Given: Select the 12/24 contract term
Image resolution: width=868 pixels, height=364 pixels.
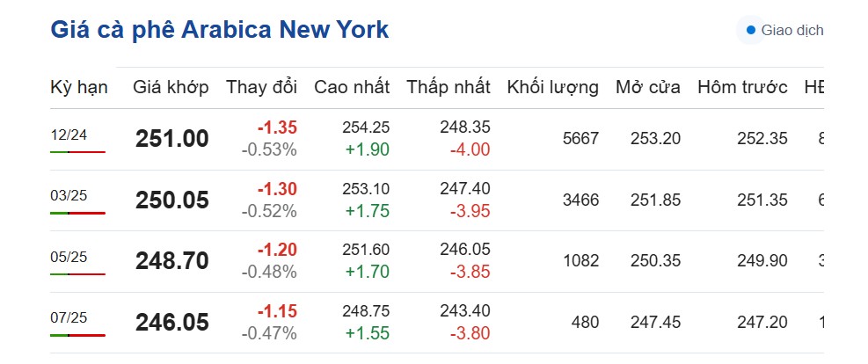Looking at the screenshot, I should coord(69,135).
